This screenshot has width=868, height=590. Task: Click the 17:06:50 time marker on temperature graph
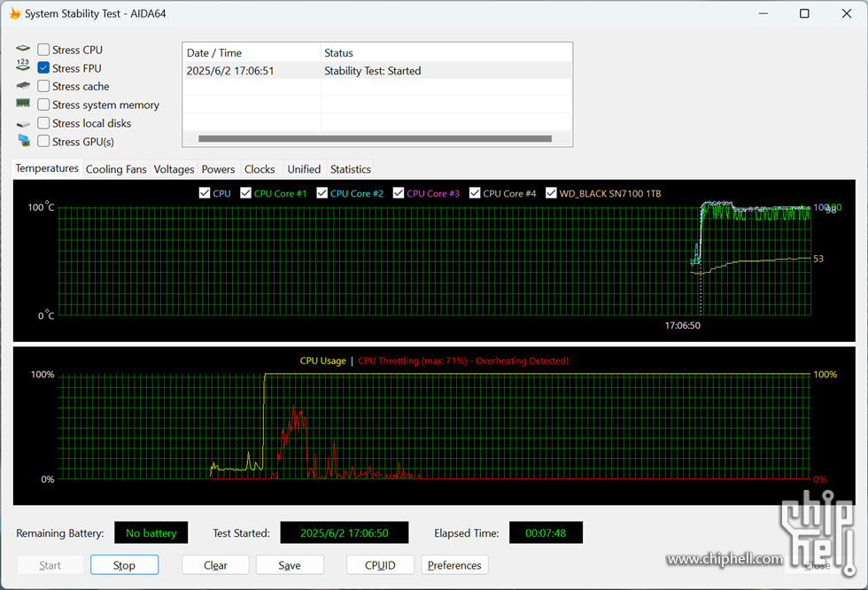[x=682, y=325]
